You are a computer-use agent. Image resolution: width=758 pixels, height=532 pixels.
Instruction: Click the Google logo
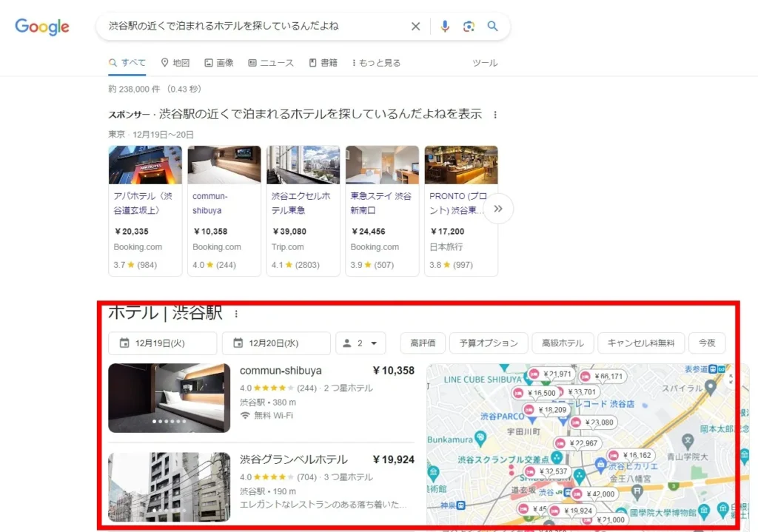(42, 27)
